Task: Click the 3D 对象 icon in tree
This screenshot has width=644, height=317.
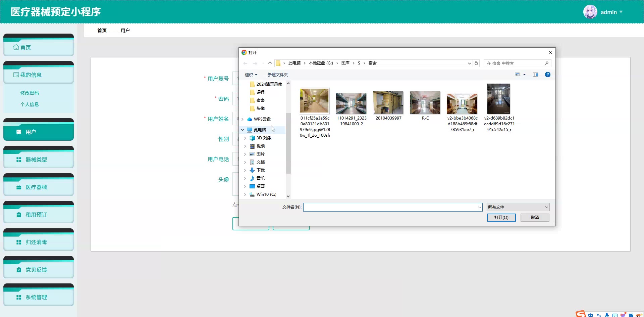Action: coord(252,138)
